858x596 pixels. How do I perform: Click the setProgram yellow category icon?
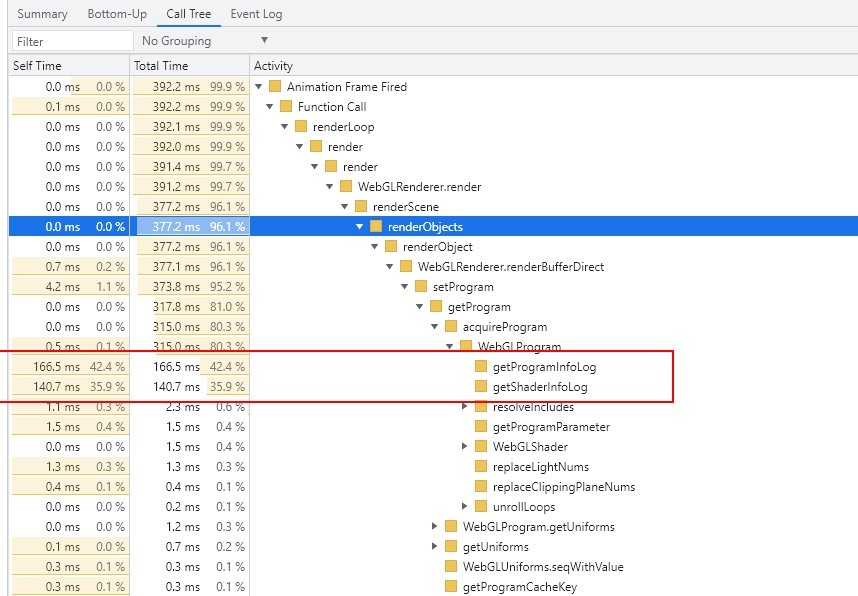(x=421, y=287)
